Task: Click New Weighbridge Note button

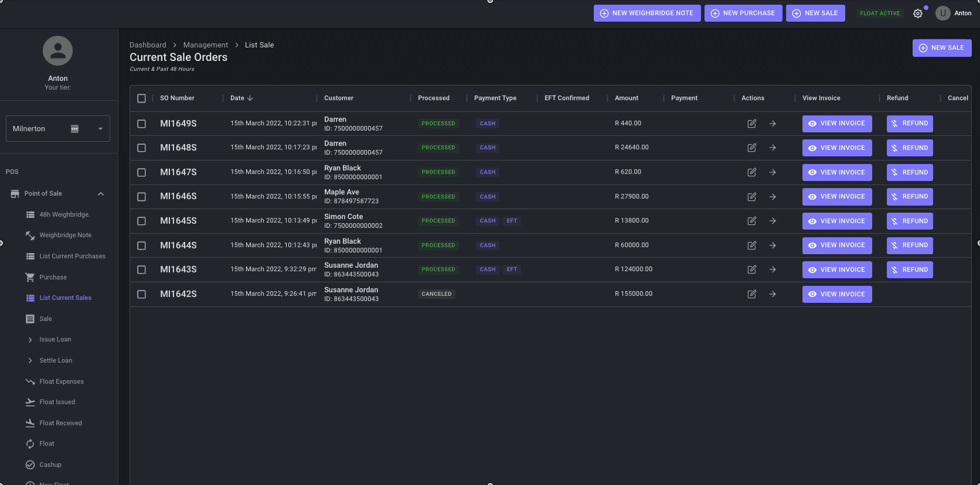Action: [x=646, y=13]
